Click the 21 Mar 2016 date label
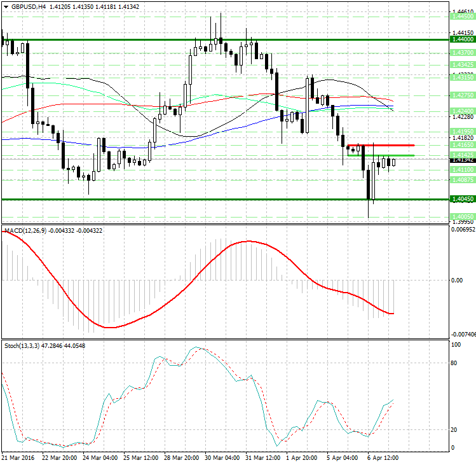 coord(18,457)
